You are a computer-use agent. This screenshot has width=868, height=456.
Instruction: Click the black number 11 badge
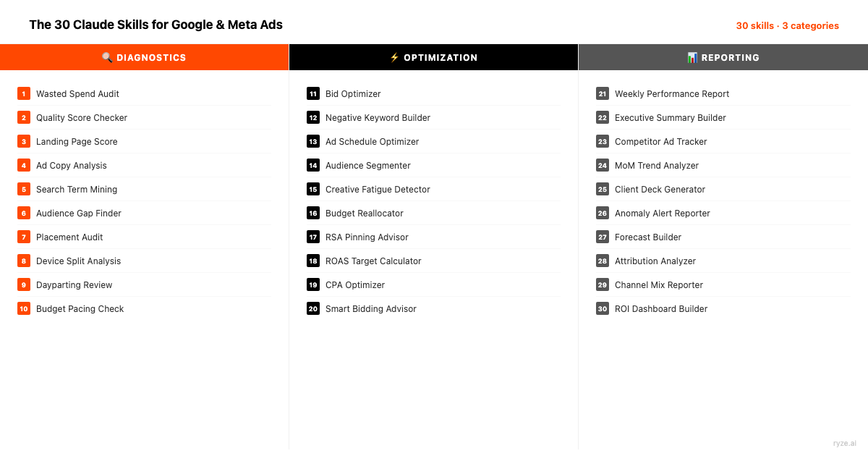point(313,93)
